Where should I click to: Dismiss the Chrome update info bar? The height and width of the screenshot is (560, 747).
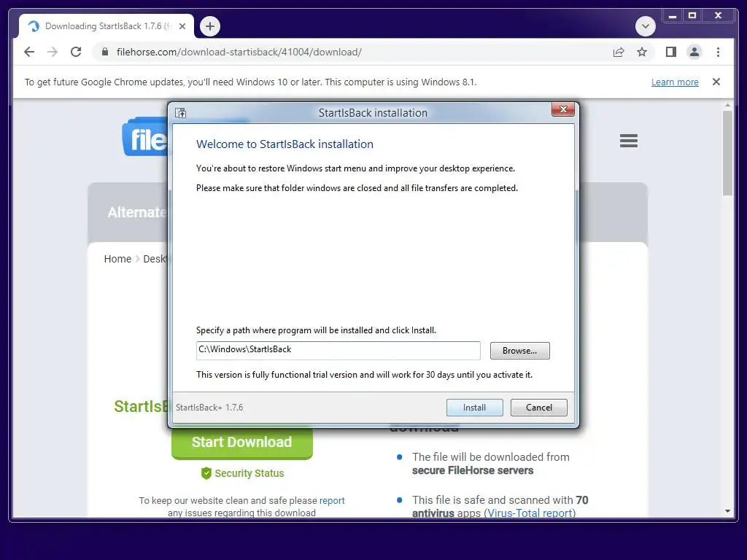(716, 82)
